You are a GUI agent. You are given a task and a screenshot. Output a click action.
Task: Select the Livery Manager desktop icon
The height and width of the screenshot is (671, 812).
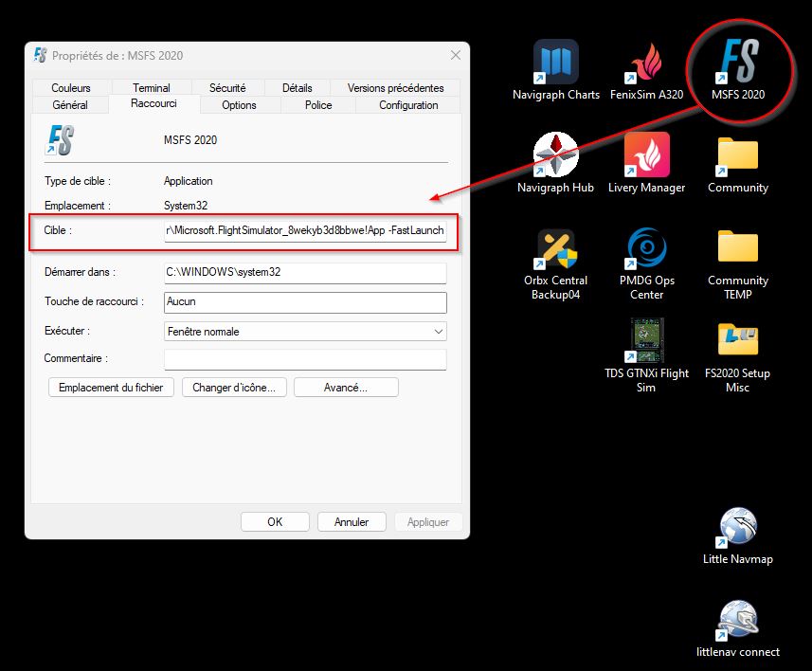click(646, 163)
